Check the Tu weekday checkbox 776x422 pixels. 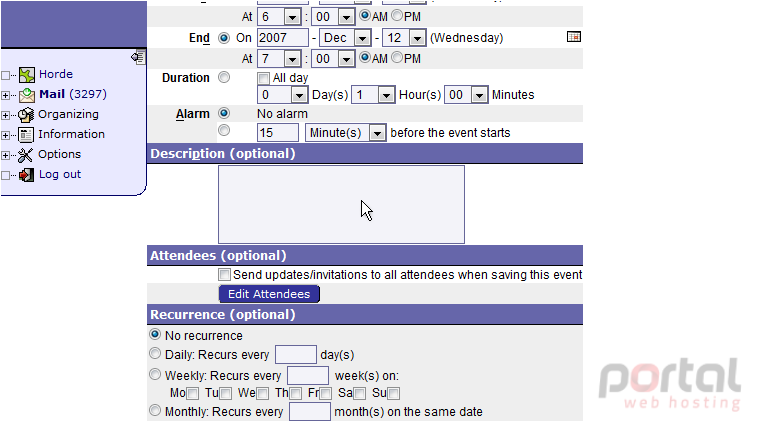[225, 393]
